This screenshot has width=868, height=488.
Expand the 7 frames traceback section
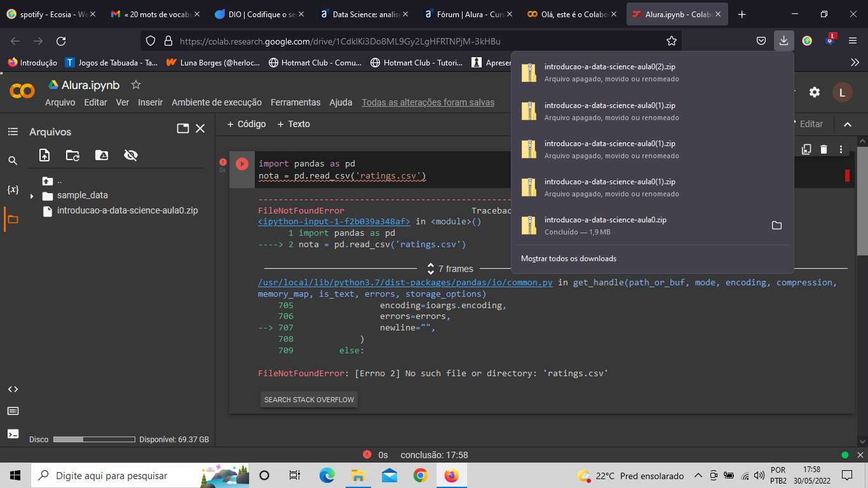click(x=451, y=269)
